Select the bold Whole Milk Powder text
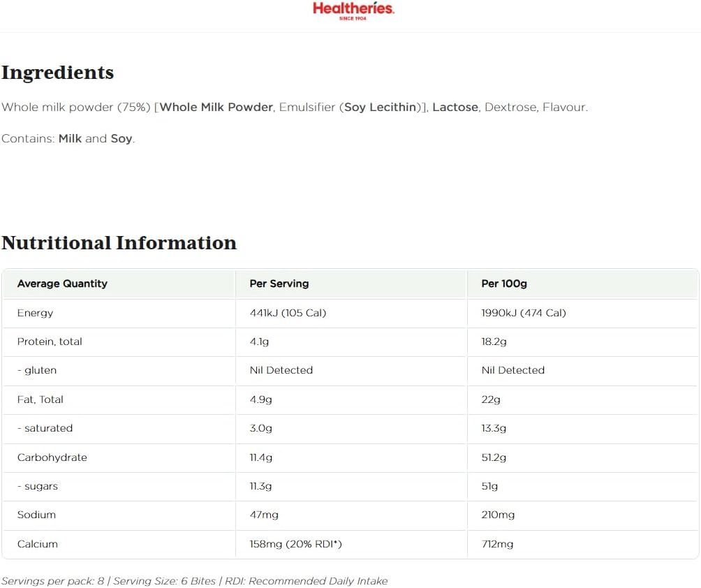 (216, 108)
